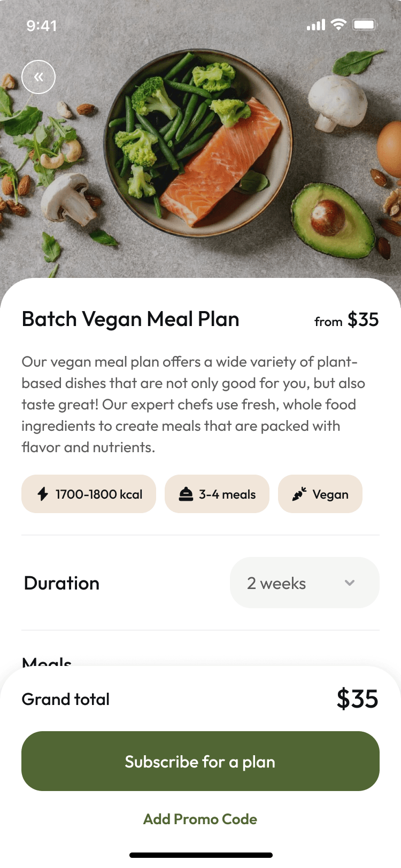Tap the from $35 price label
Viewport: 401px width, 868px height.
pos(346,320)
